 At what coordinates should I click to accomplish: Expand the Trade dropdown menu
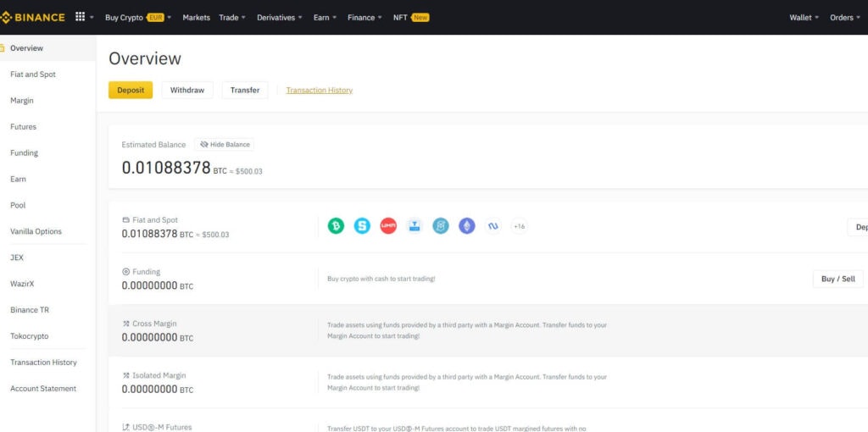tap(243, 18)
